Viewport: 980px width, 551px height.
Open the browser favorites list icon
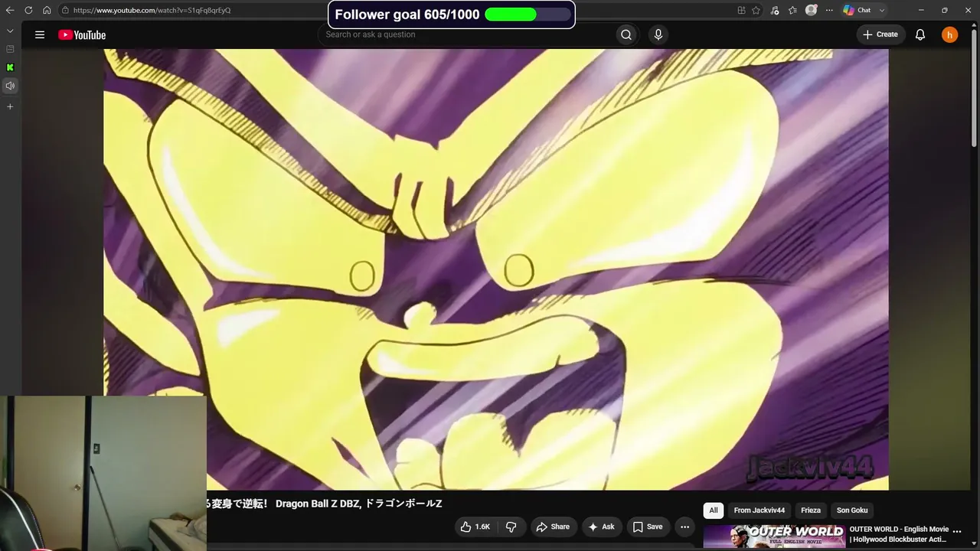(x=792, y=10)
